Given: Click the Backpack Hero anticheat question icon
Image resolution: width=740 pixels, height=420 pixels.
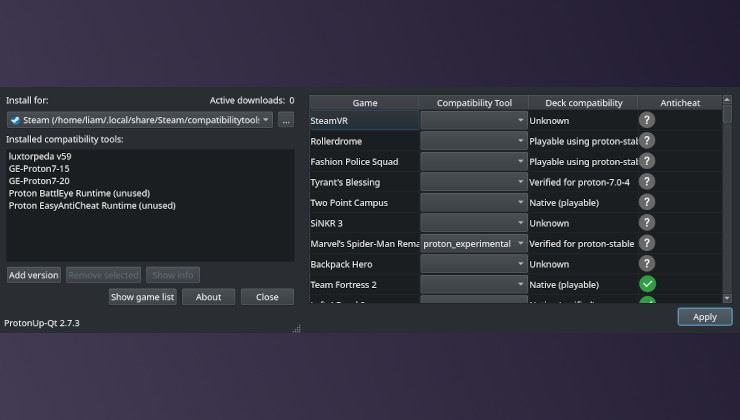Looking at the screenshot, I should [647, 264].
